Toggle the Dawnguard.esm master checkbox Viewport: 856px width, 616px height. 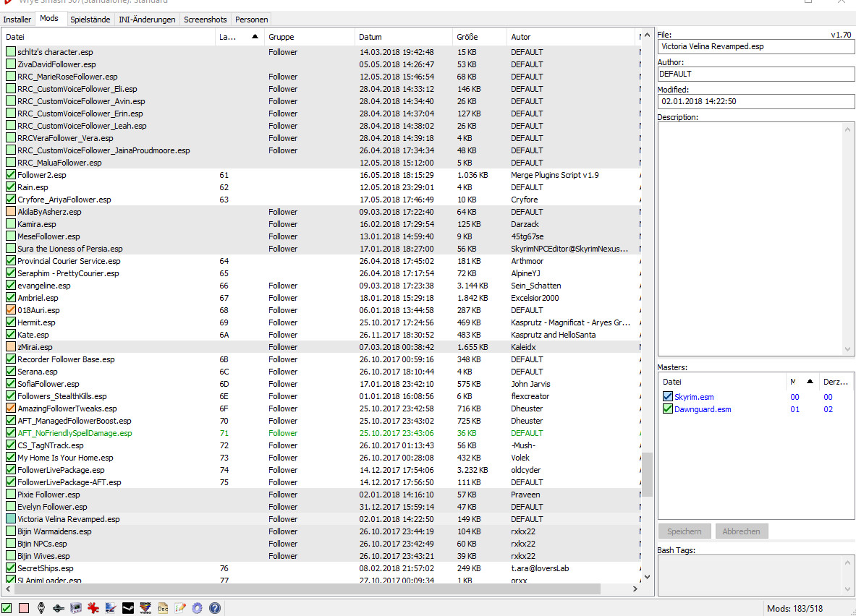pyautogui.click(x=668, y=409)
